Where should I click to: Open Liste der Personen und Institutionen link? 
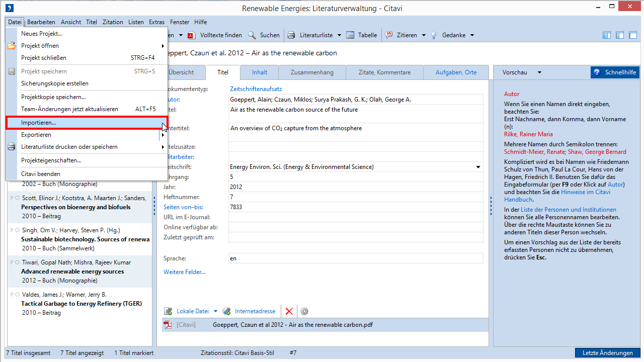tap(569, 210)
